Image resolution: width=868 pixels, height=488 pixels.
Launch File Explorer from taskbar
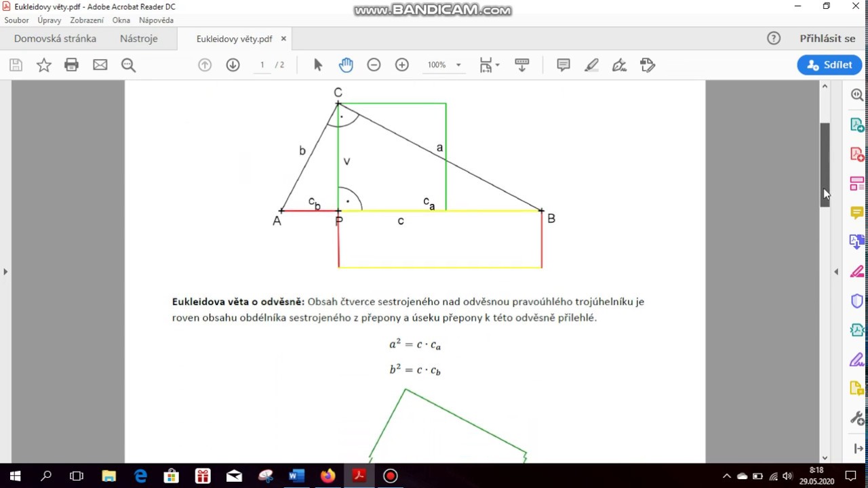(108, 476)
